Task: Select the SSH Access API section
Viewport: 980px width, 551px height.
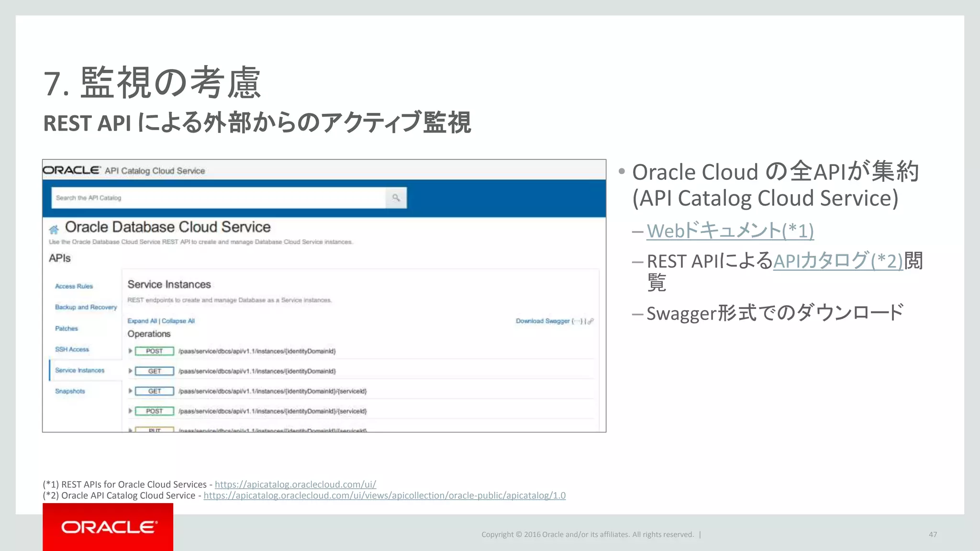Action: click(x=72, y=349)
